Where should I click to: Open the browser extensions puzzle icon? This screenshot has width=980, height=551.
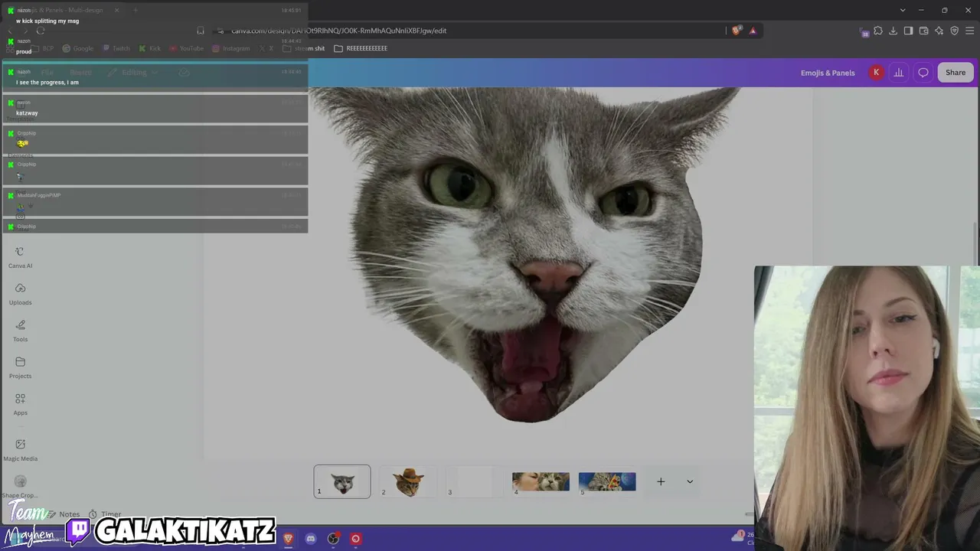tap(878, 31)
